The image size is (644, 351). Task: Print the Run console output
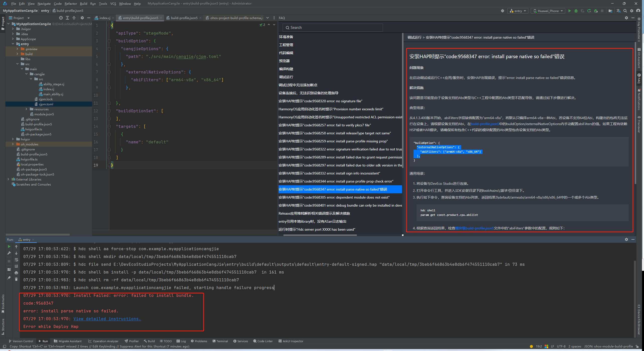[x=16, y=273]
